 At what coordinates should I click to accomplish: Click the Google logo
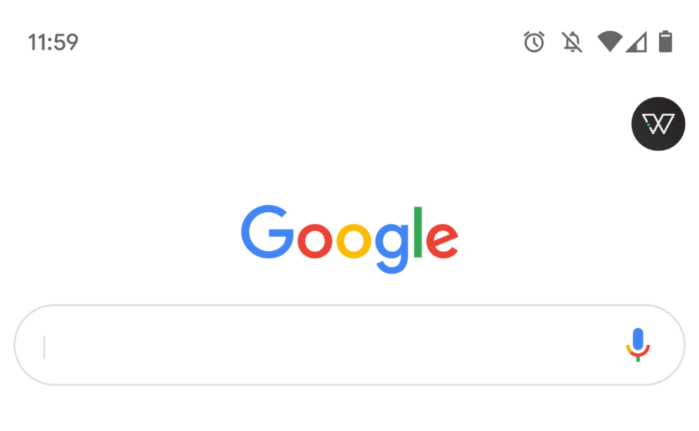click(x=350, y=239)
